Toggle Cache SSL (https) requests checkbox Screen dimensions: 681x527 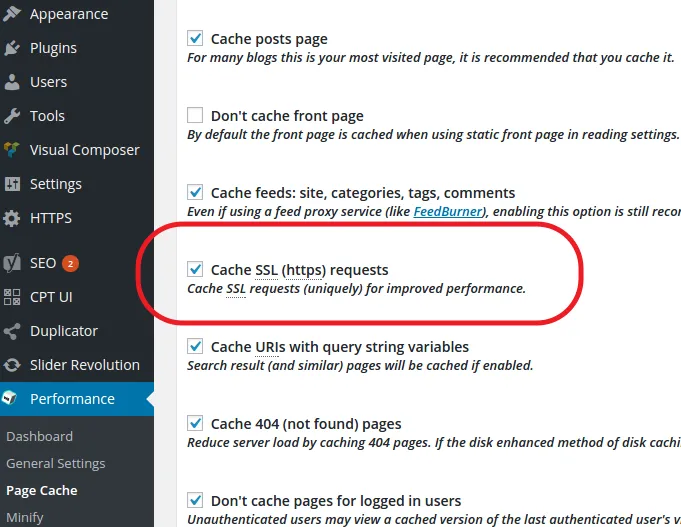(x=195, y=270)
